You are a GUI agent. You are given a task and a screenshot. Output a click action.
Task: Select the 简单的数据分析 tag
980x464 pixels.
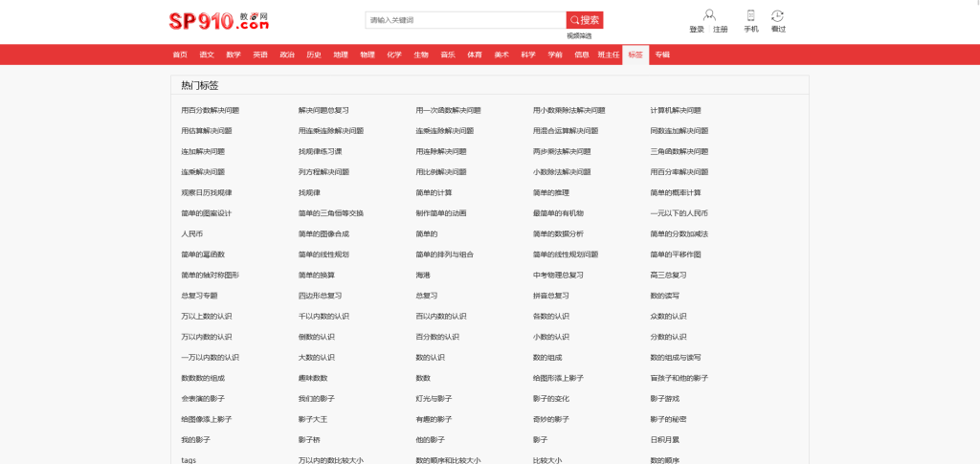(565, 233)
